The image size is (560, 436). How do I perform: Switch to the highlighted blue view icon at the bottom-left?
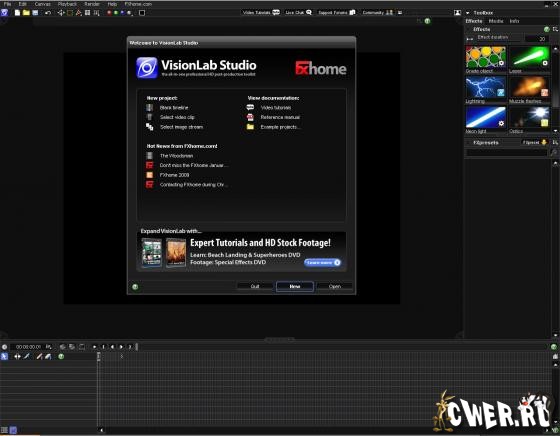pyautogui.click(x=13, y=430)
